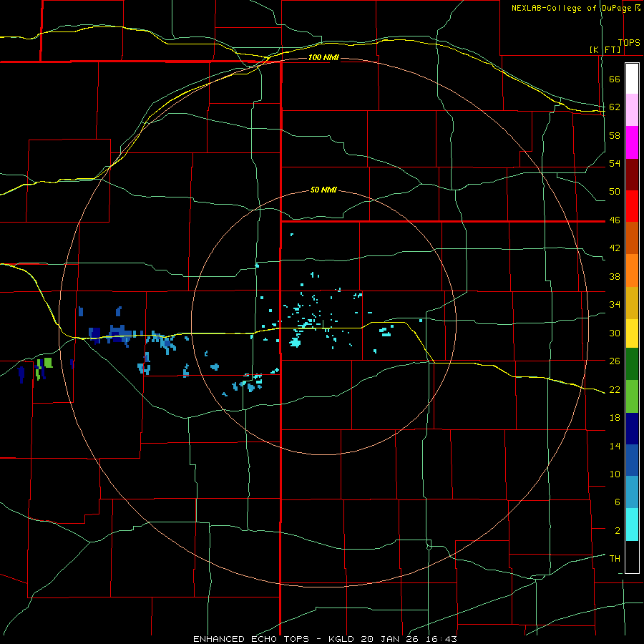Click the 18 legend label

coord(615,418)
